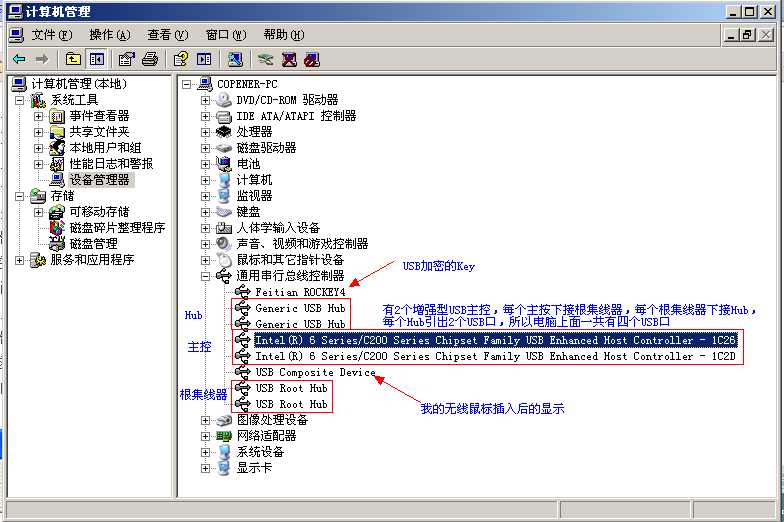Minimize the inner MMC child window

click(x=732, y=35)
